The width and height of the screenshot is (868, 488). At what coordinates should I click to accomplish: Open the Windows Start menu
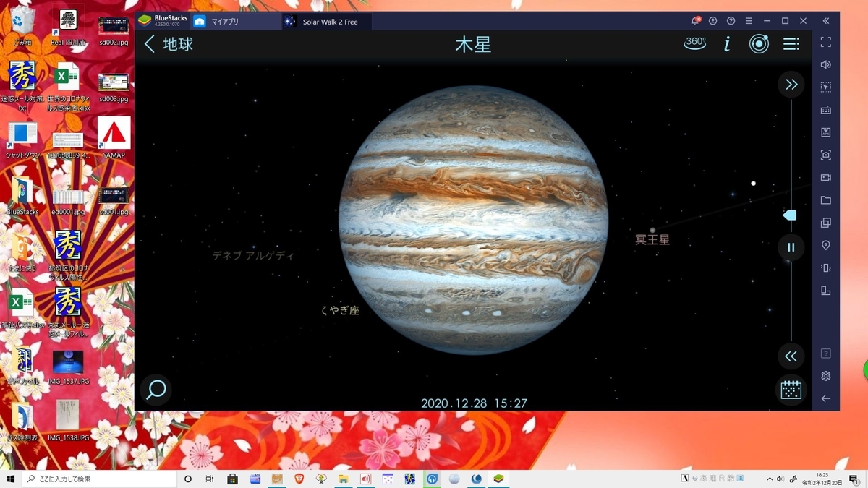[x=11, y=479]
